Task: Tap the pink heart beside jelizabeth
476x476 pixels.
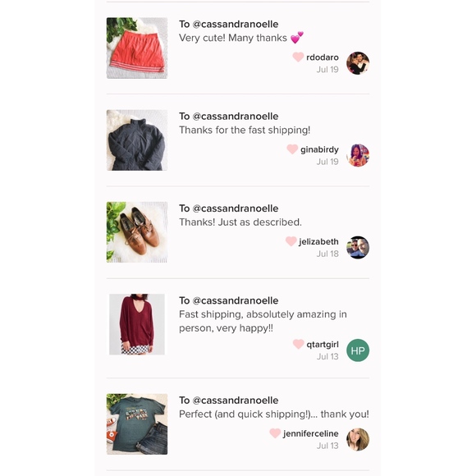Action: point(291,241)
